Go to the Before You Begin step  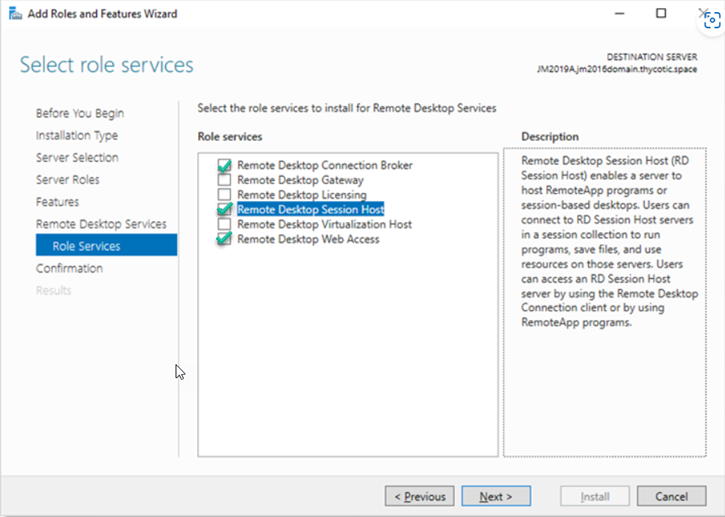80,113
